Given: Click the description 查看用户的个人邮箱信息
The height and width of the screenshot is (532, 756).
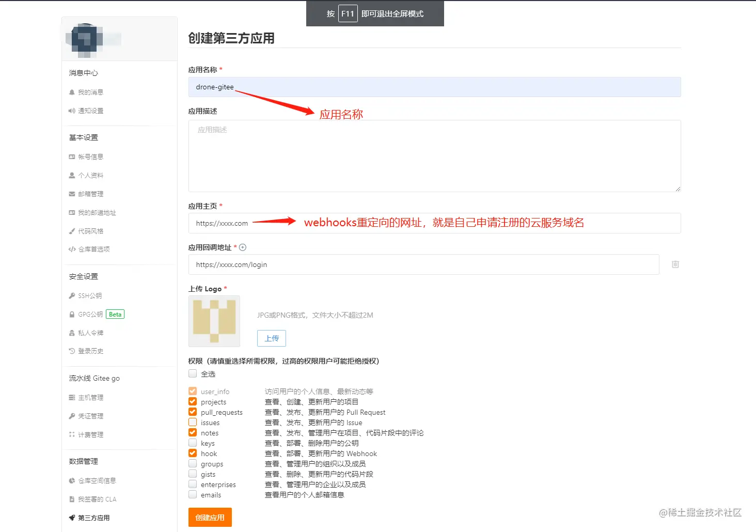Looking at the screenshot, I should coord(304,495).
